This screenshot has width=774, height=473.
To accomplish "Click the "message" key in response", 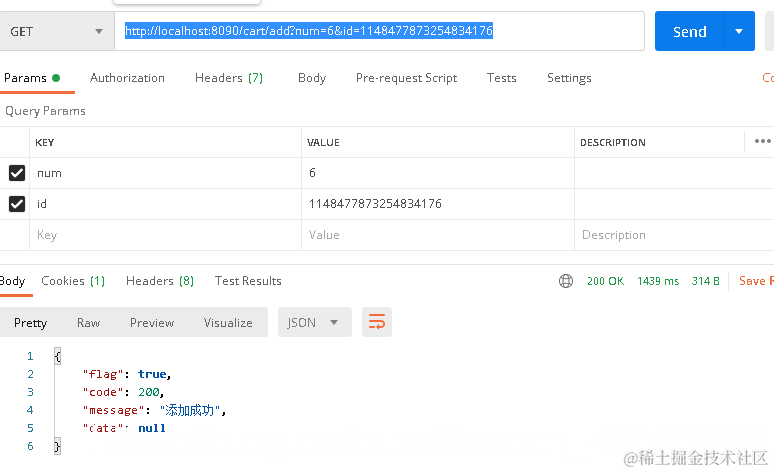I will point(114,410).
